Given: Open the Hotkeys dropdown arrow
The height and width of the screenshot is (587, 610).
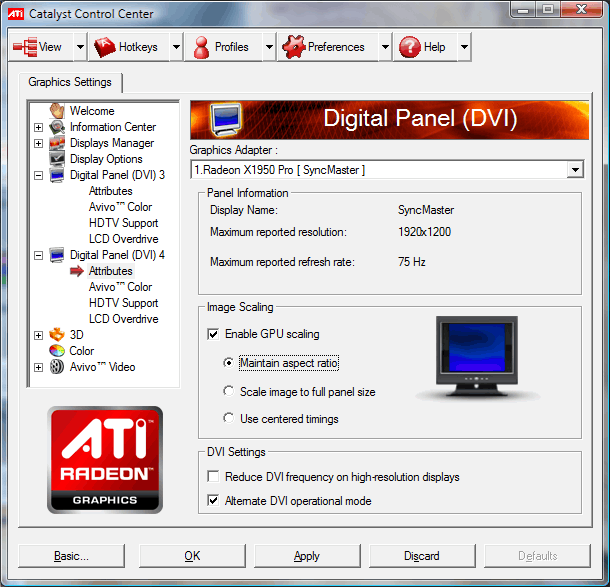Looking at the screenshot, I should (x=176, y=47).
